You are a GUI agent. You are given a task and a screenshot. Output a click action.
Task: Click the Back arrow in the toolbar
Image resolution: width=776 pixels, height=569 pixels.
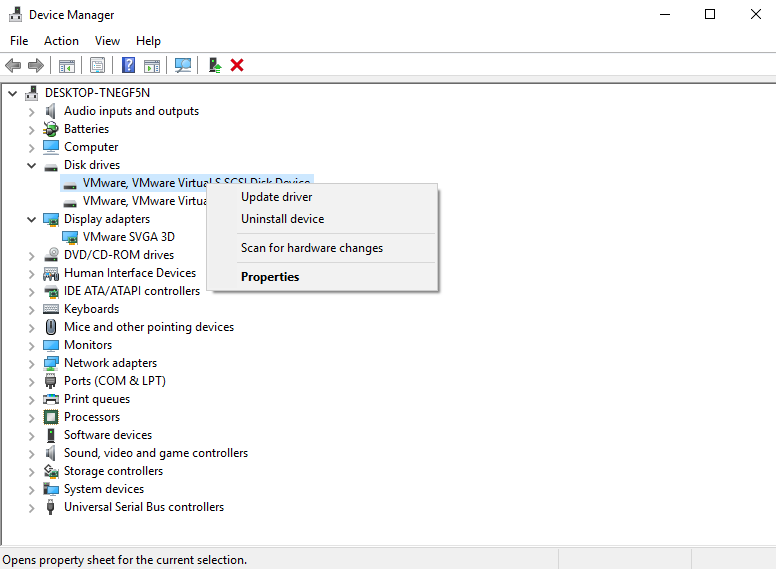point(13,65)
